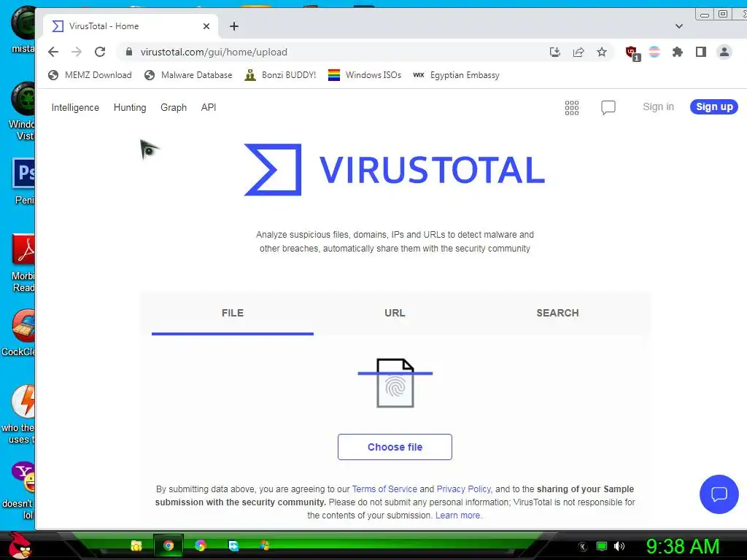Open the Graph menu item
Image resolution: width=747 pixels, height=560 pixels.
(174, 108)
